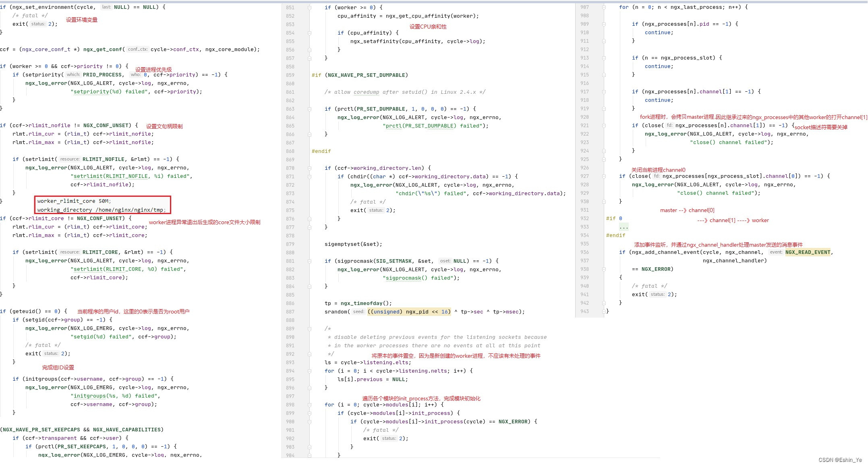Click highlighted '(unsigned) ngx_pid << 16' expression
The width and height of the screenshot is (868, 466).
tap(409, 312)
